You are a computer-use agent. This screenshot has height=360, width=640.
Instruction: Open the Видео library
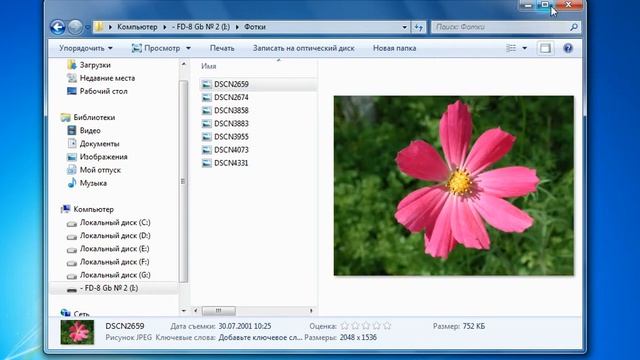coord(90,130)
